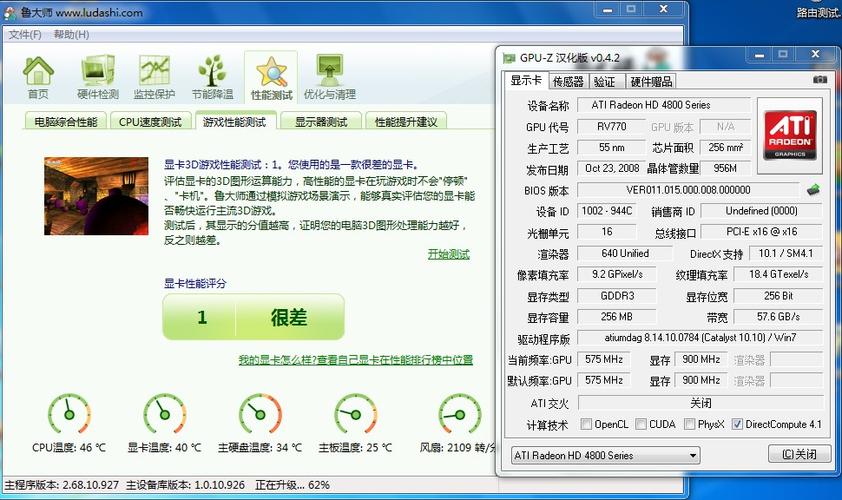Click the BIOS save chip icon in GPU-Z
Image resolution: width=842 pixels, height=500 pixels.
[x=813, y=190]
